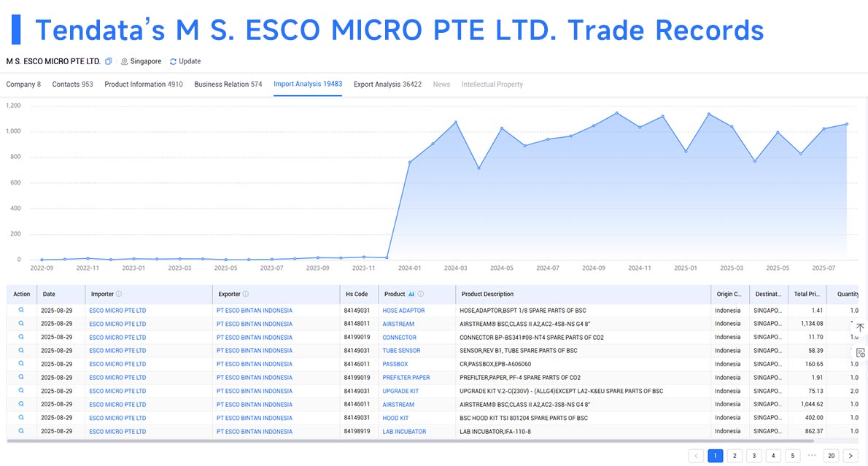Click the back-to-top arrow icon
The height and width of the screenshot is (466, 868).
click(860, 327)
